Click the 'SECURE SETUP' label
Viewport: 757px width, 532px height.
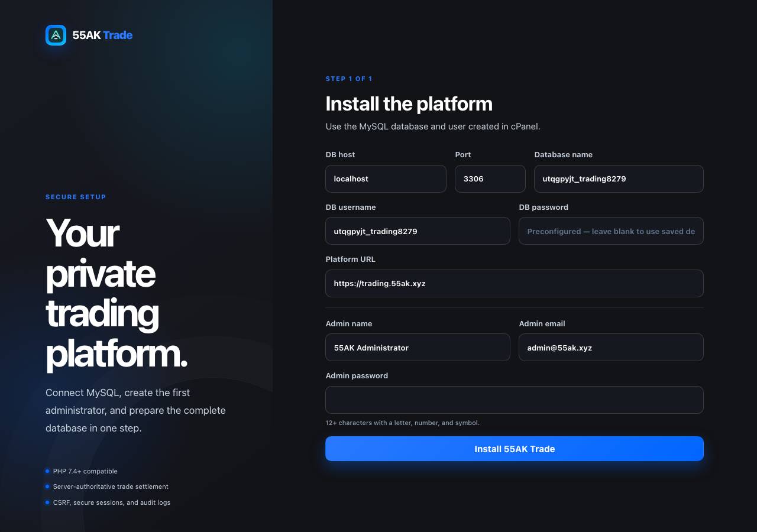[76, 197]
